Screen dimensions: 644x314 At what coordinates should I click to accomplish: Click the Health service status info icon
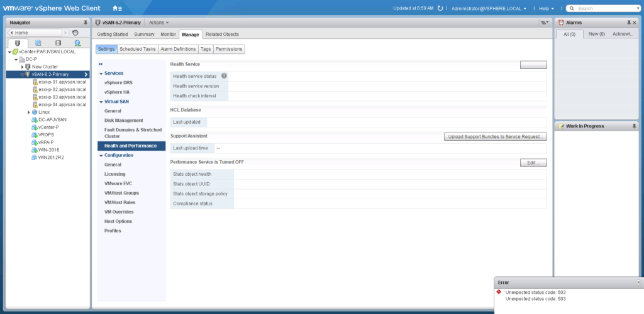(x=224, y=76)
